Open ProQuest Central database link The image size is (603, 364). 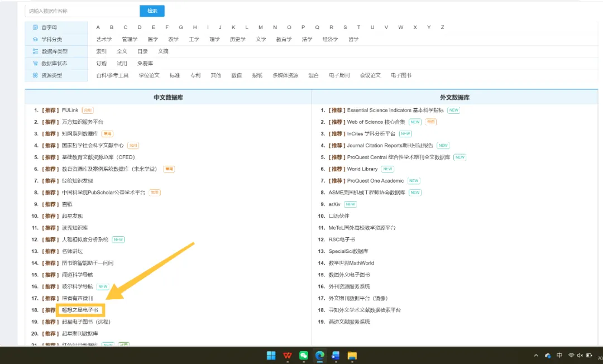[399, 157]
